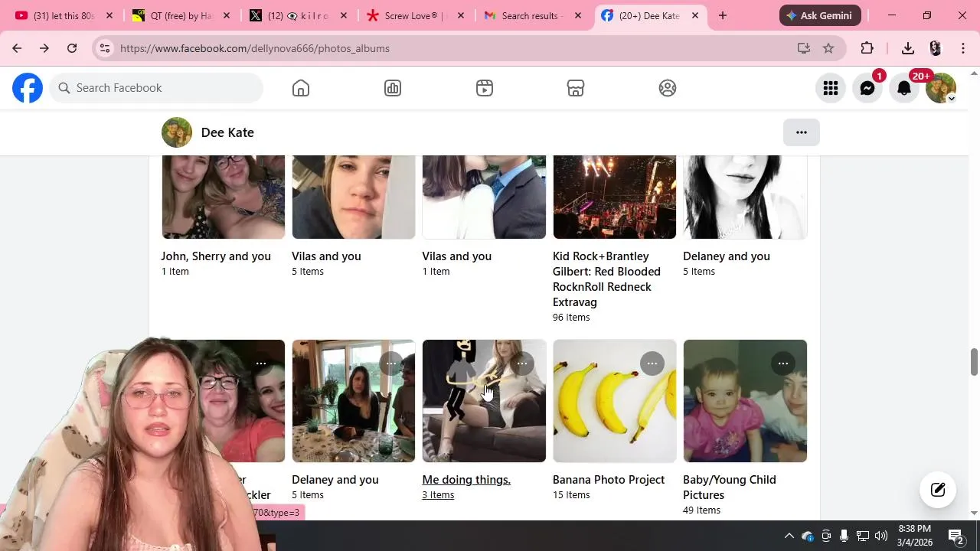
Task: Open the John, Sherry and you album link
Action: 216,256
